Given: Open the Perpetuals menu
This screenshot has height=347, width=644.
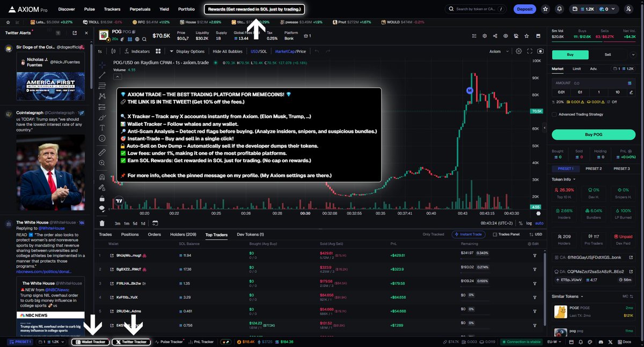Looking at the screenshot, I should [140, 9].
